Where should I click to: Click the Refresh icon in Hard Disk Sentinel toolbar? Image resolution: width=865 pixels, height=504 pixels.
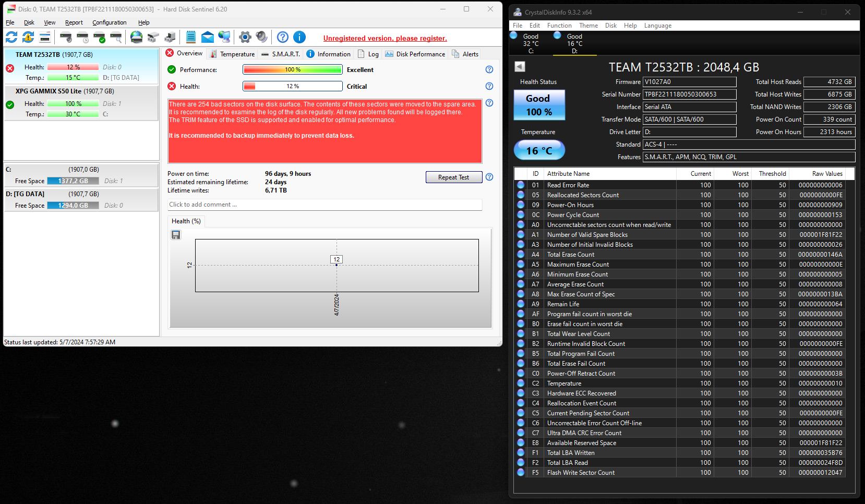pyautogui.click(x=11, y=37)
